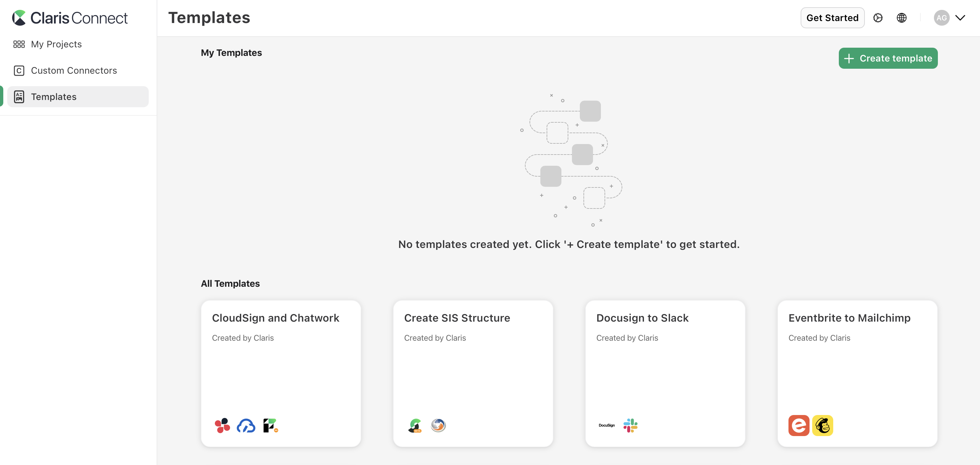Open the settings gear icon

point(878,18)
